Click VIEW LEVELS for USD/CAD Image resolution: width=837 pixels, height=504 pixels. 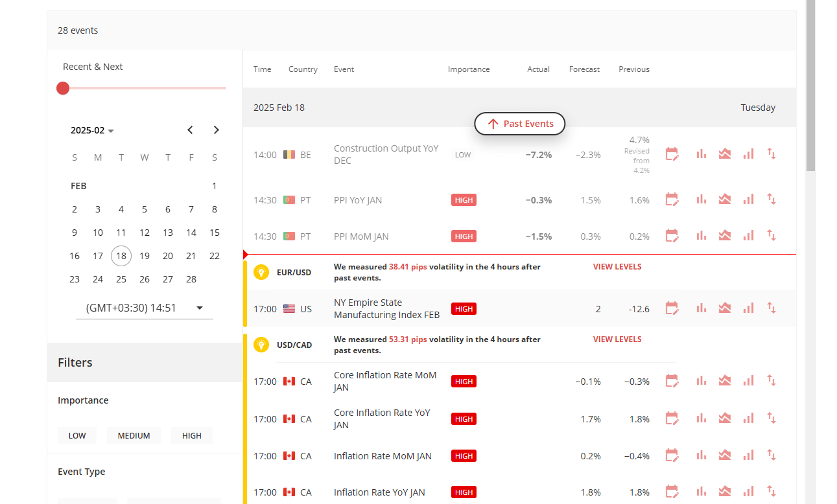pos(617,339)
